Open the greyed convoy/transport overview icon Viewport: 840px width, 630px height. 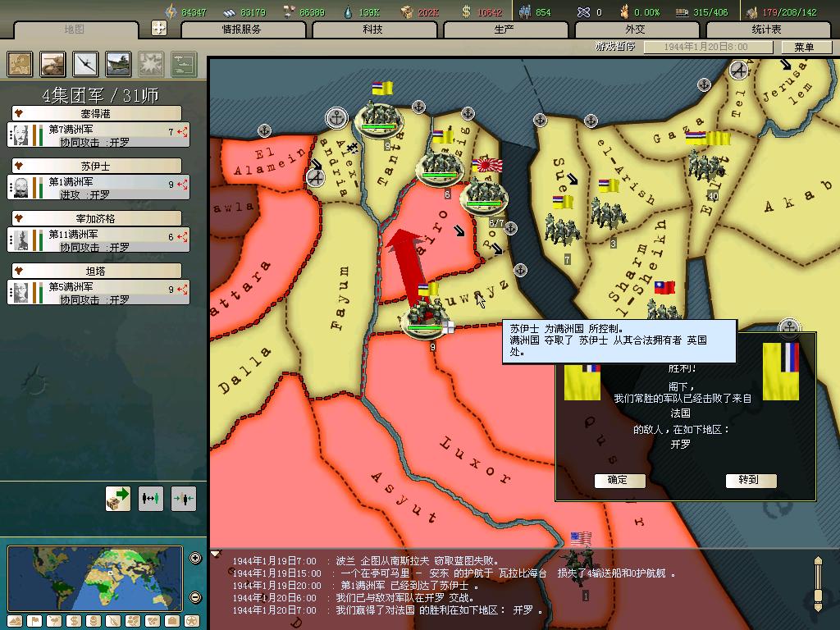(x=184, y=64)
